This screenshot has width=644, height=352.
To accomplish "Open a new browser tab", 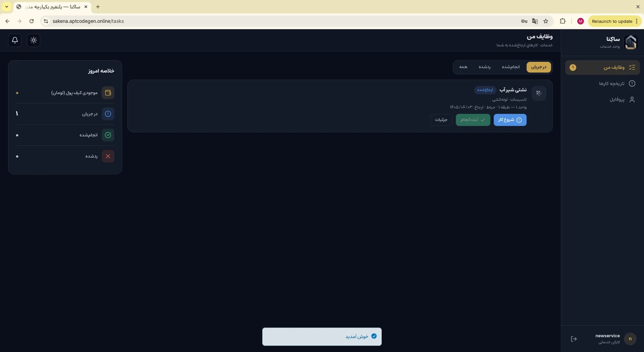I will click(98, 7).
